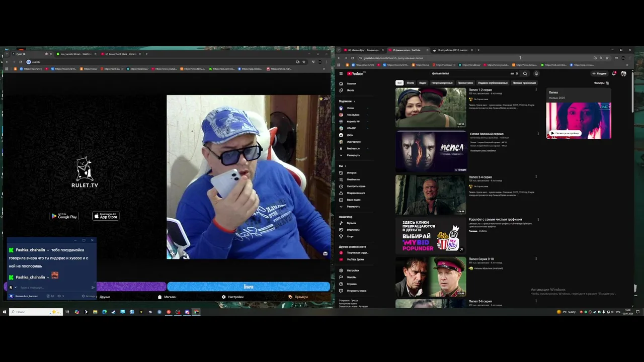This screenshot has height=362, width=644.
Task: Click the YouTube logo
Action: click(355, 73)
